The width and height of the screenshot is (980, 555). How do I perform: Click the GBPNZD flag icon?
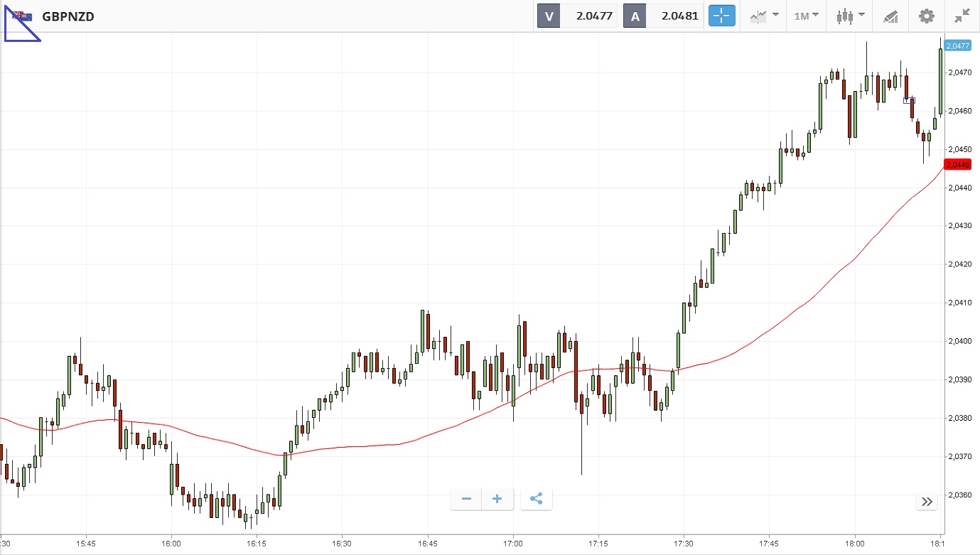coord(22,16)
